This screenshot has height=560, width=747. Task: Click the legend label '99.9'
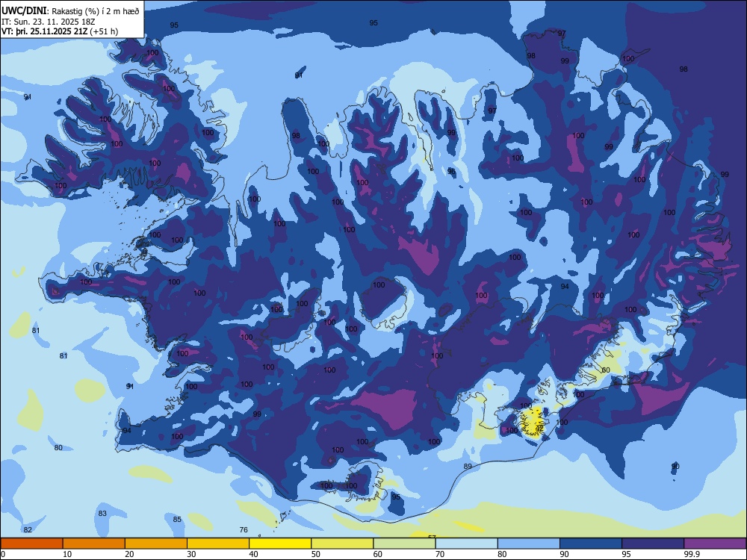pyautogui.click(x=692, y=554)
